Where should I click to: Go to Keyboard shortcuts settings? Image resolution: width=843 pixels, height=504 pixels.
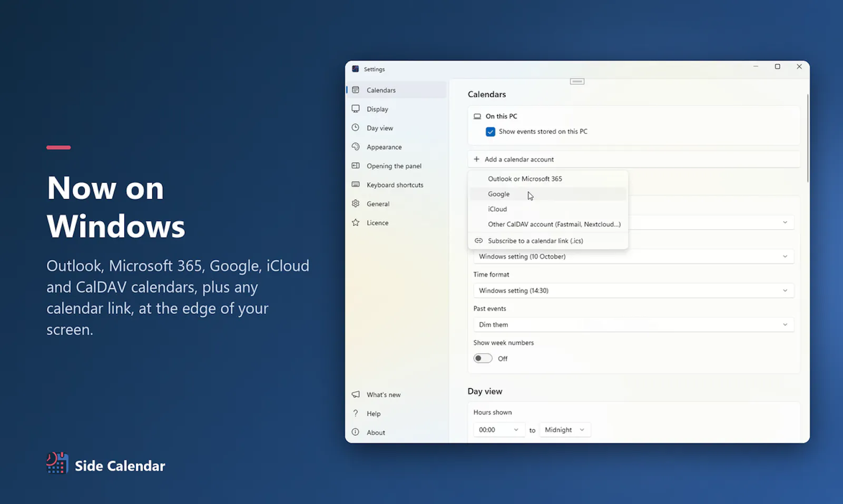(x=396, y=185)
